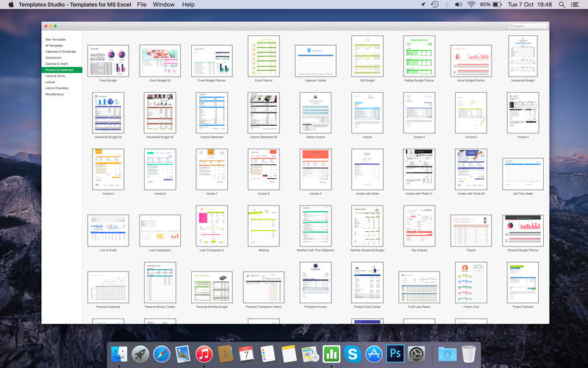
Task: Choose the Profit Loss Report template
Action: (419, 287)
